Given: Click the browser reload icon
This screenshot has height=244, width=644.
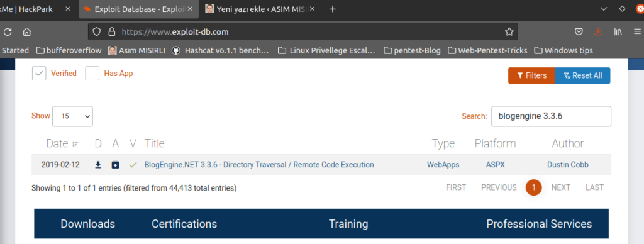Looking at the screenshot, I should (8, 31).
